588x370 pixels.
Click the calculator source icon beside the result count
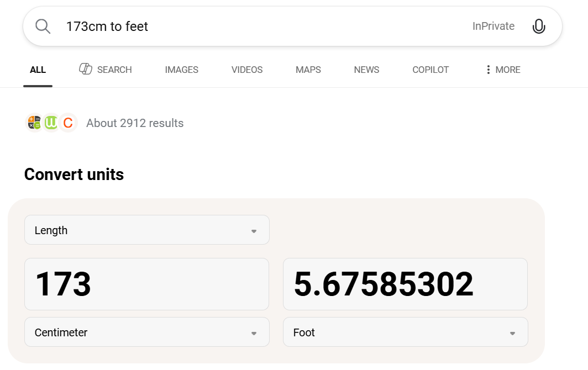click(x=34, y=123)
